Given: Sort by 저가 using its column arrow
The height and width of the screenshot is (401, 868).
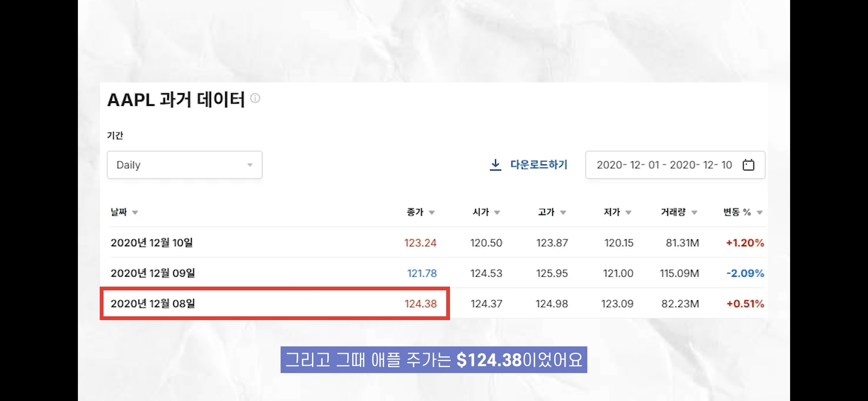Looking at the screenshot, I should click(628, 212).
